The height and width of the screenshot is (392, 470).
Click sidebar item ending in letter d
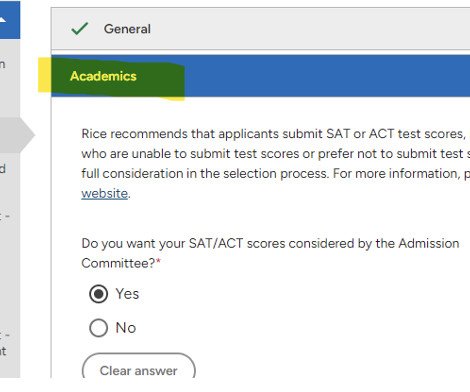3,168
